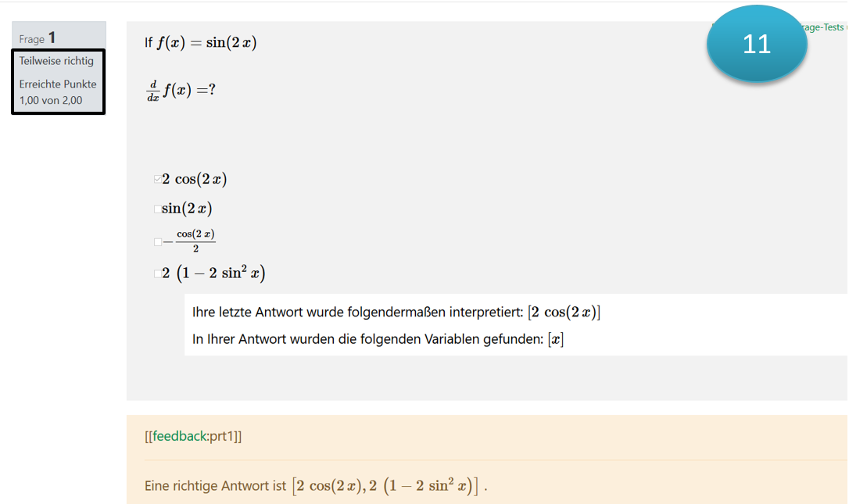Click the green feedback link
Screen dimensions: 849x504
(178, 436)
